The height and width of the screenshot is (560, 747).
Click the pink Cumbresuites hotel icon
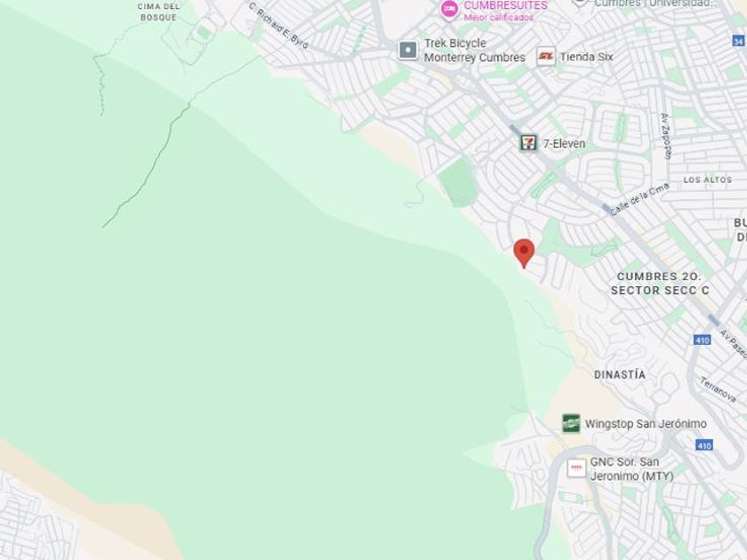(x=449, y=9)
